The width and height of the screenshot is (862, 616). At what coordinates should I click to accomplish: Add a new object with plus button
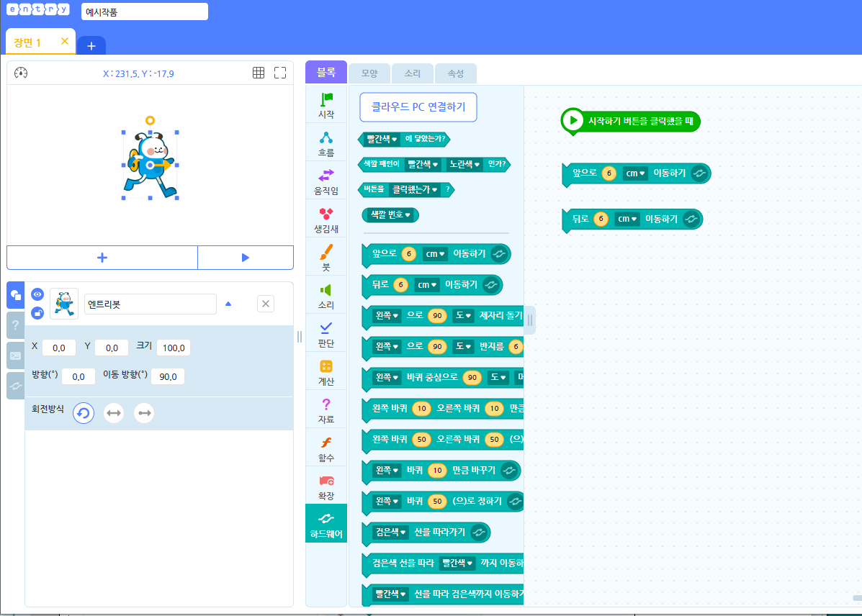tap(102, 258)
